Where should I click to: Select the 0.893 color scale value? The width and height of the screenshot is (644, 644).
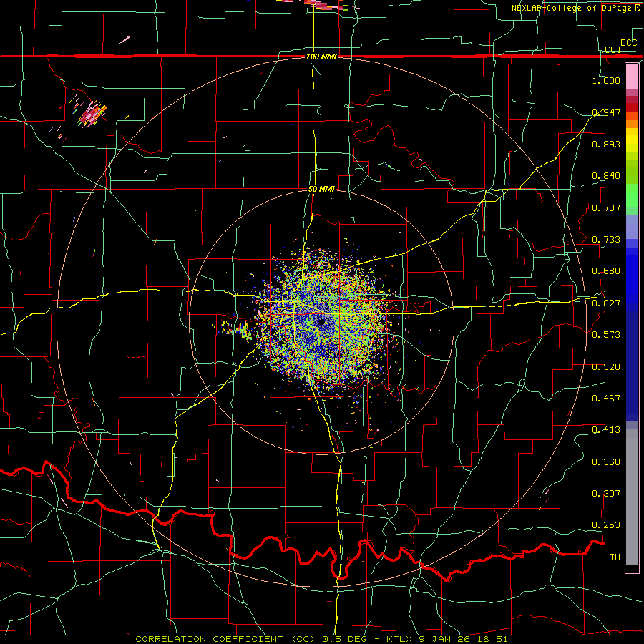(606, 144)
